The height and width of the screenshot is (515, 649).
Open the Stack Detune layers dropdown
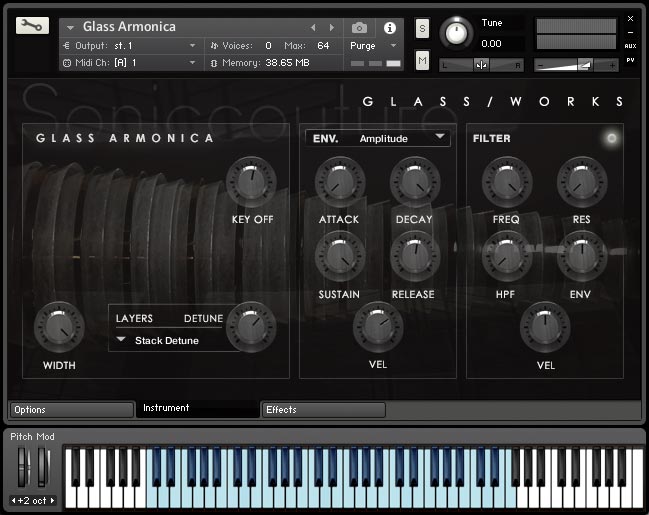121,339
